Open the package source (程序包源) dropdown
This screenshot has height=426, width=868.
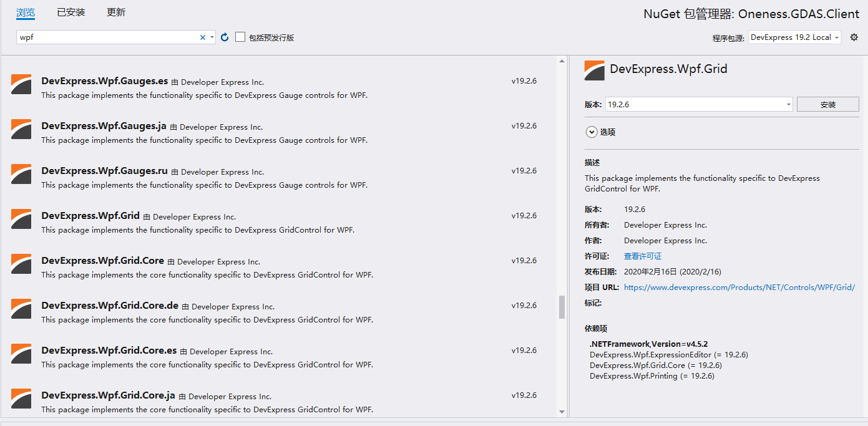coord(795,37)
